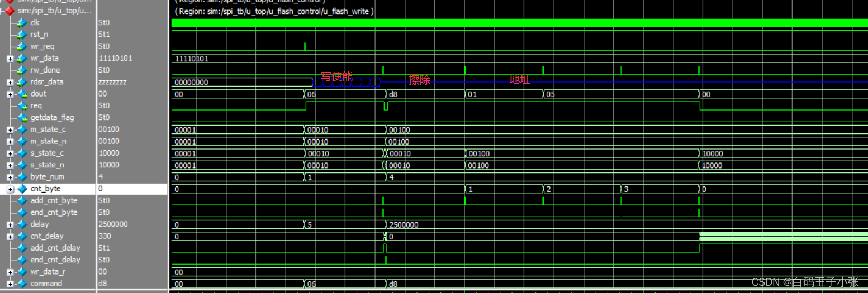Screen dimensions: 868x293
Task: Click the rst_n value St1
Action: tap(104, 35)
